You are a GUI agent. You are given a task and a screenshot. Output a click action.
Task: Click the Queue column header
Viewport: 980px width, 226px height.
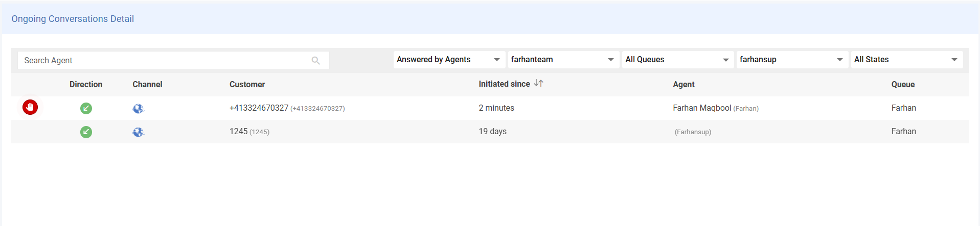point(903,85)
